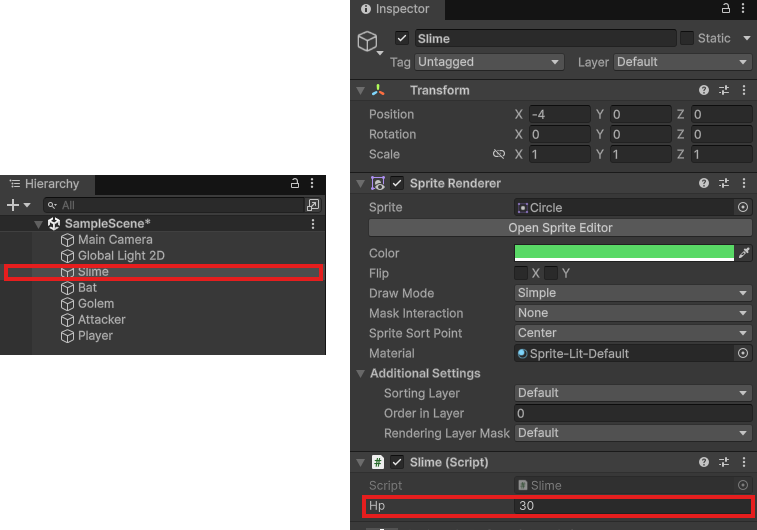The width and height of the screenshot is (757, 530).
Task: Open the Inspector panel three-dot menu
Action: point(743,8)
